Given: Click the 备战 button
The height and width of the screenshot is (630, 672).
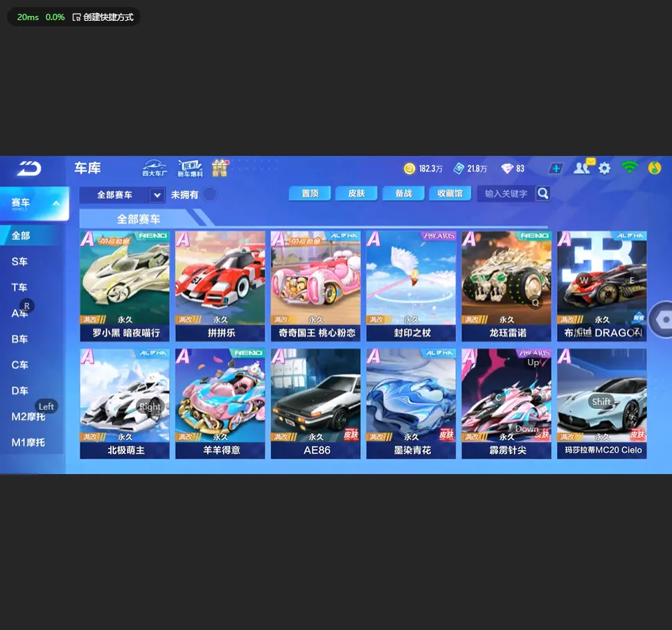Looking at the screenshot, I should (x=403, y=193).
